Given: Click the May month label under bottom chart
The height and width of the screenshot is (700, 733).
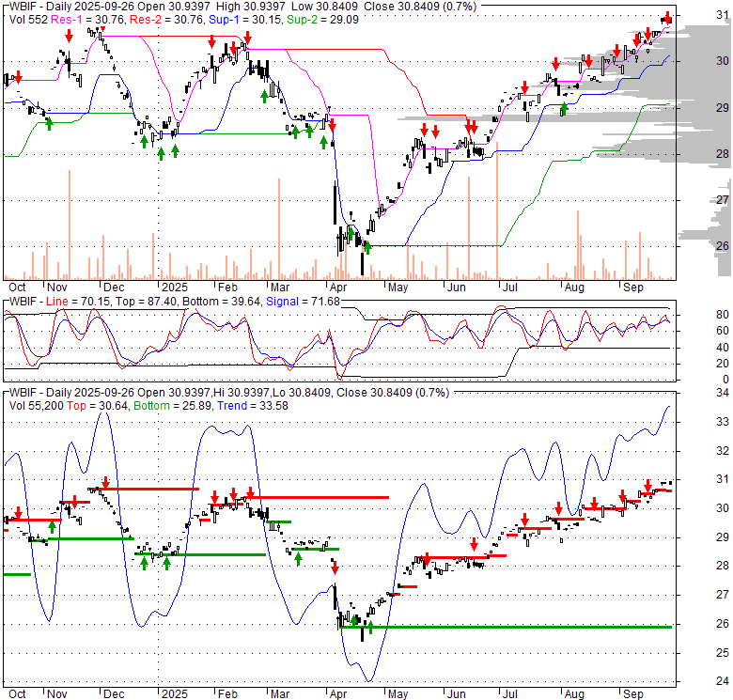Looking at the screenshot, I should tap(398, 694).
